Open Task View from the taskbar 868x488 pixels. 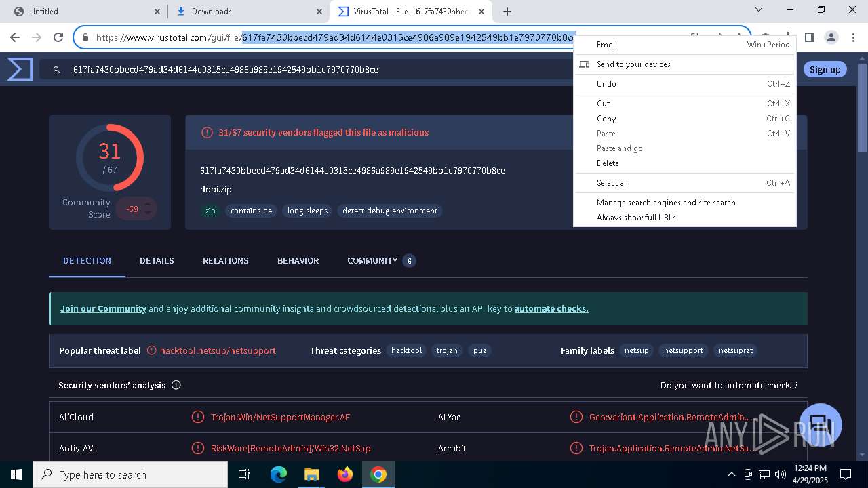click(244, 474)
